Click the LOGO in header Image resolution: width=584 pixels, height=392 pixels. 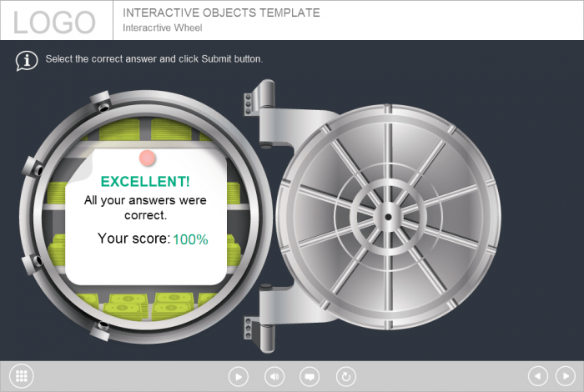pyautogui.click(x=54, y=22)
